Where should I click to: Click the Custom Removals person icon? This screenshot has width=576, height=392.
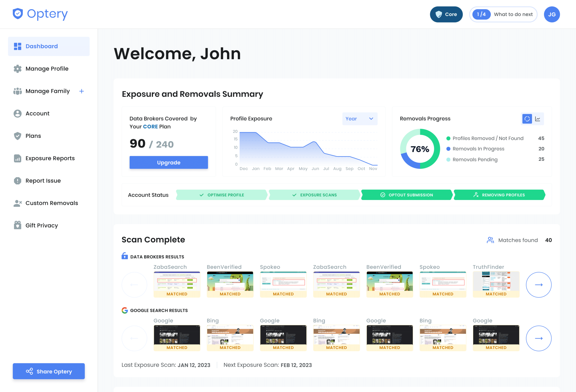pos(18,203)
